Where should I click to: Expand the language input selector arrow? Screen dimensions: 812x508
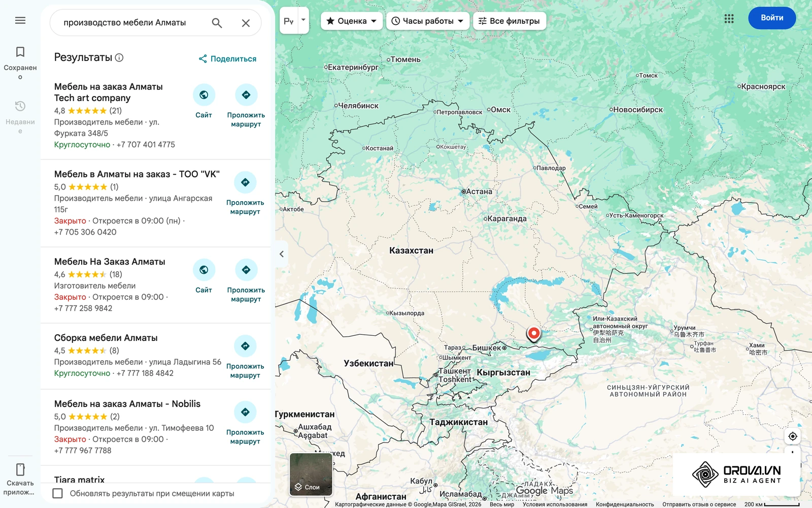[303, 20]
